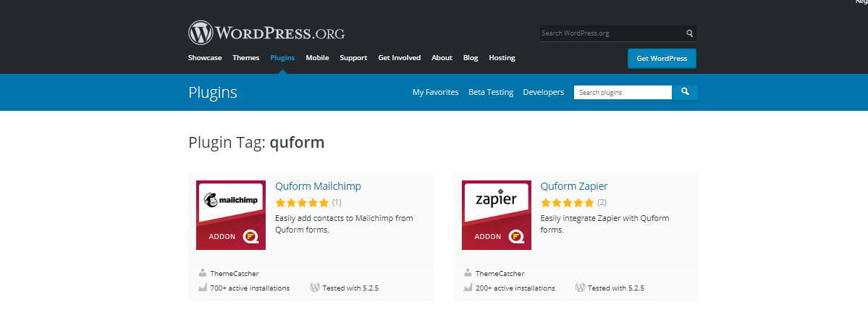This screenshot has height=313, width=868.
Task: Open My Favorites link
Action: pos(436,92)
